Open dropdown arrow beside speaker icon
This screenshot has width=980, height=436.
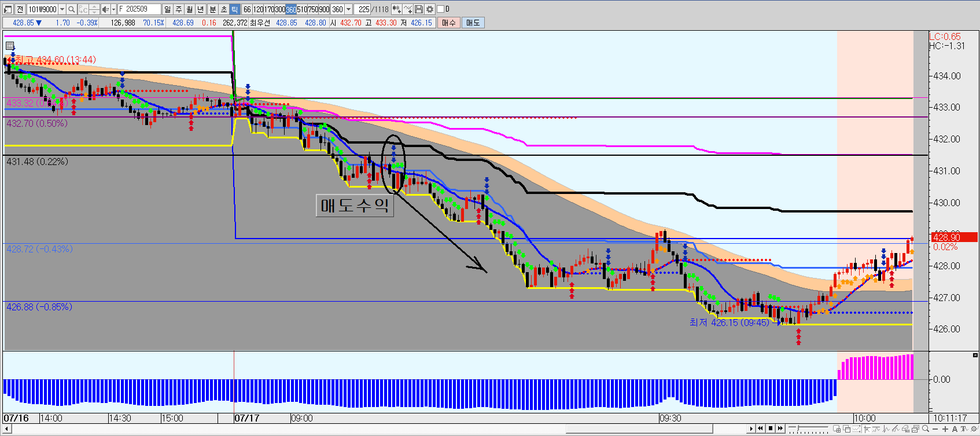(113, 9)
